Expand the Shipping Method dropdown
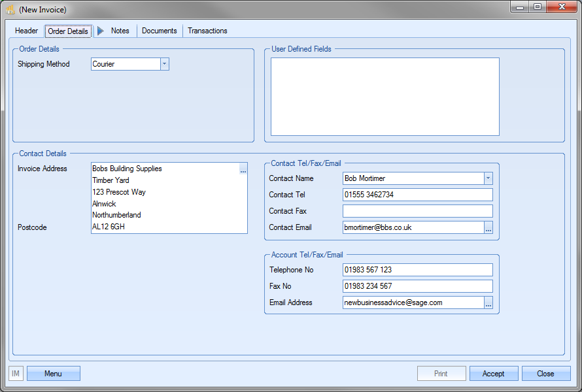The height and width of the screenshot is (392, 582). (x=164, y=64)
